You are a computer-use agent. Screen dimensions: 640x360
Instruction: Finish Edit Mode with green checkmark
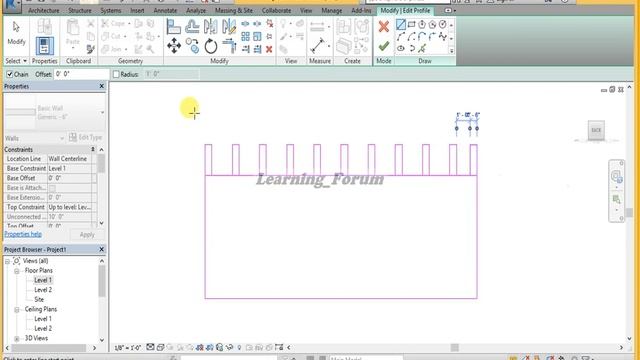click(x=384, y=46)
